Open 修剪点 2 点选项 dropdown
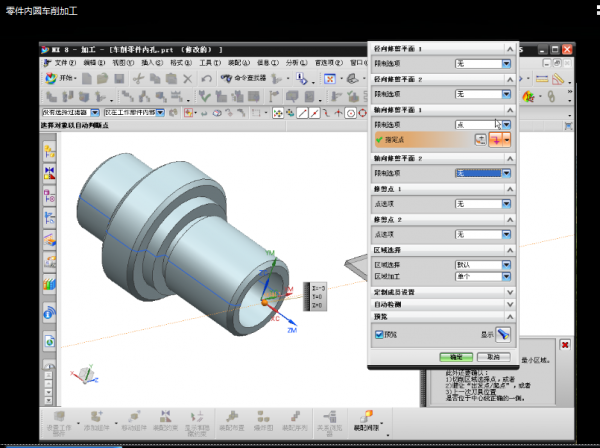Viewport: 600px width, 448px height. coord(483,235)
